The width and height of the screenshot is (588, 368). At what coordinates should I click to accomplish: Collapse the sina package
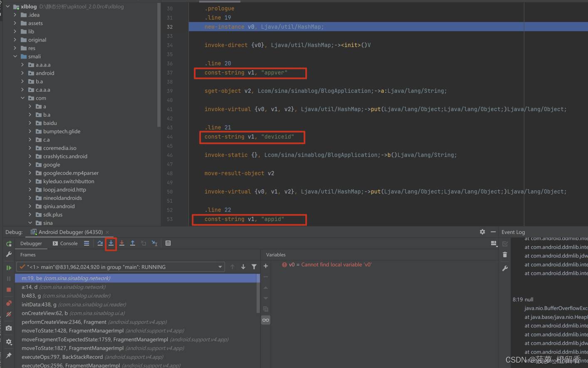click(x=30, y=223)
